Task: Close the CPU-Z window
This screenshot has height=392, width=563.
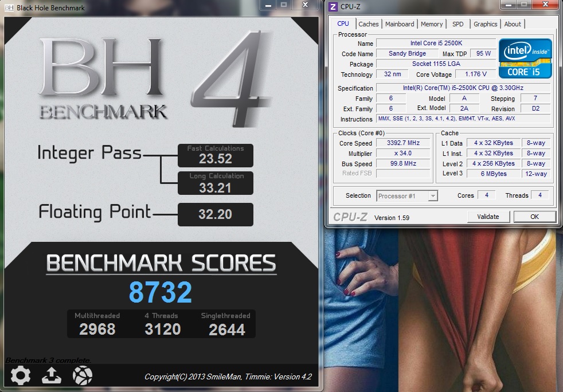Action: [545, 5]
